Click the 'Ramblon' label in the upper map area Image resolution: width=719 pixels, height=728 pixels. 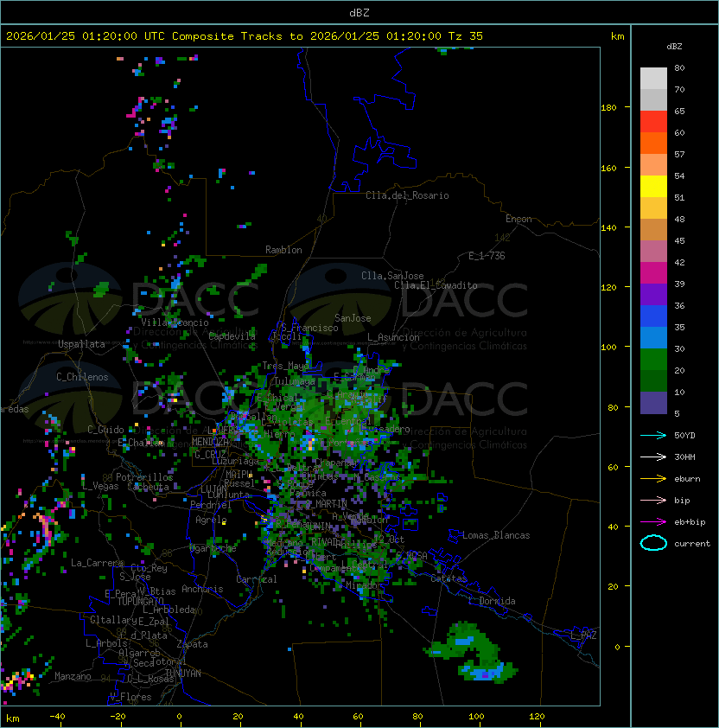point(283,250)
